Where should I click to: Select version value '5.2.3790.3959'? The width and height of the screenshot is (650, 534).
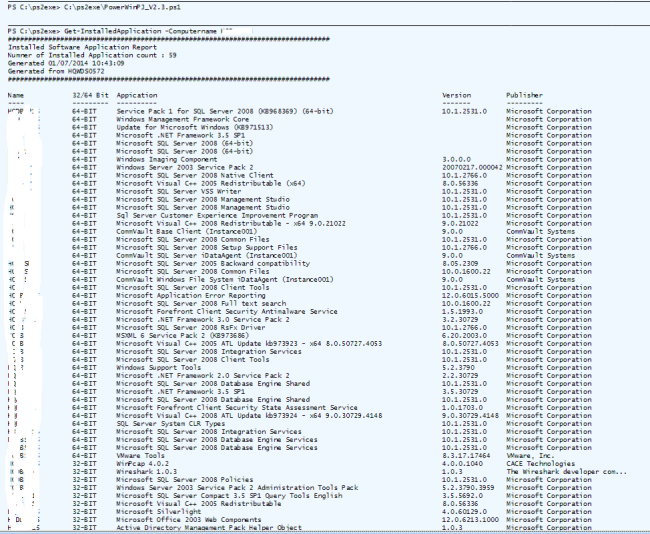click(x=468, y=488)
